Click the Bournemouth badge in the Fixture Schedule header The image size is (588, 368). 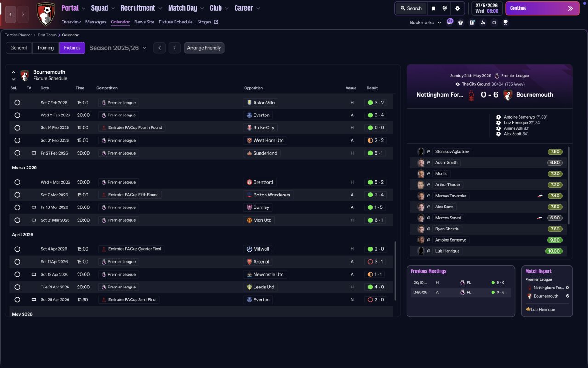point(25,75)
